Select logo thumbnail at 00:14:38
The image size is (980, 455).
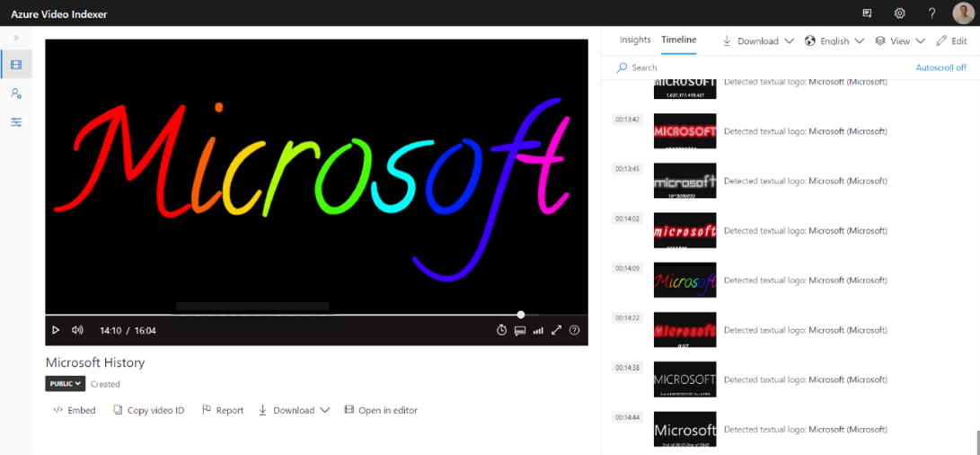(685, 379)
